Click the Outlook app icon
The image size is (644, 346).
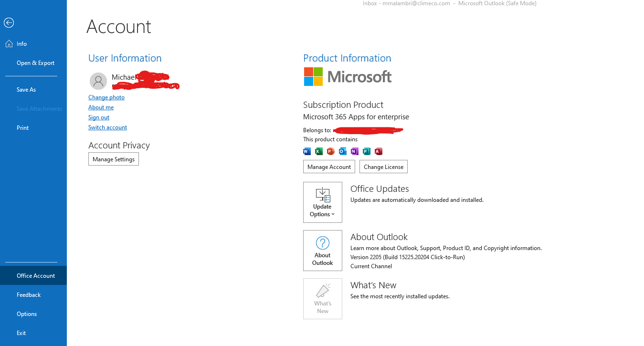click(x=343, y=151)
